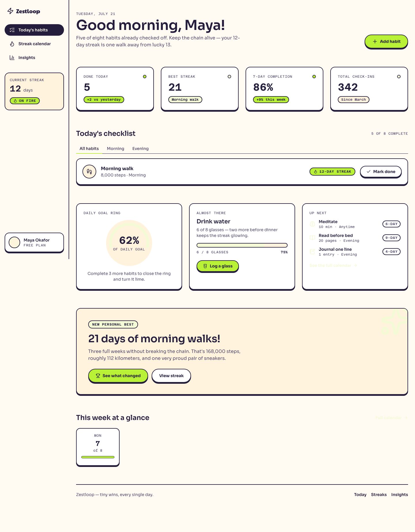Click the Journal one line pencil icon
Image resolution: width=415 pixels, height=532 pixels.
(312, 252)
